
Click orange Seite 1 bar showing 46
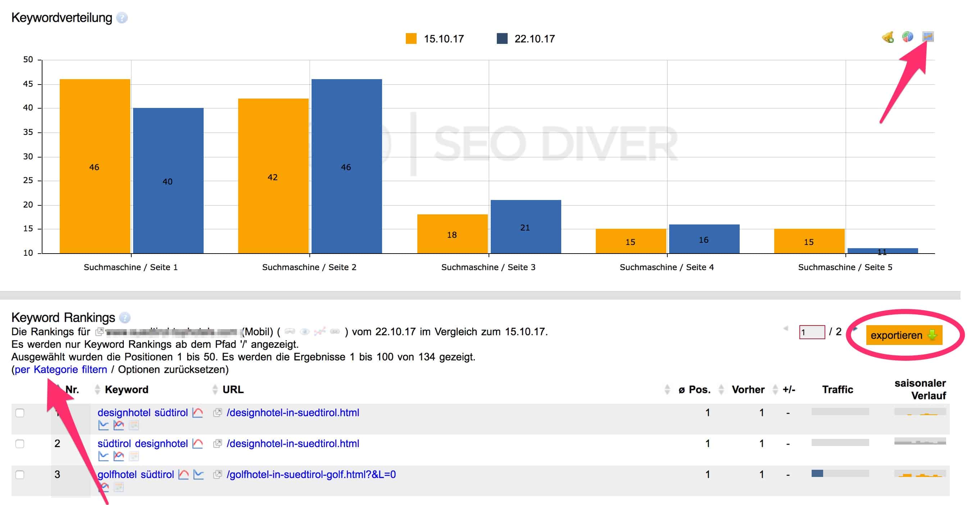(x=95, y=166)
